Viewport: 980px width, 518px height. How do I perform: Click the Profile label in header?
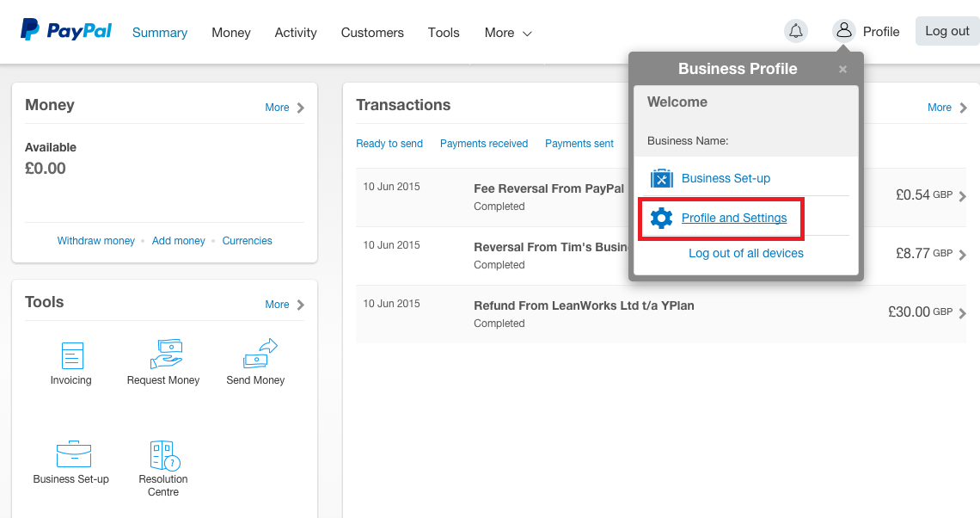click(880, 32)
